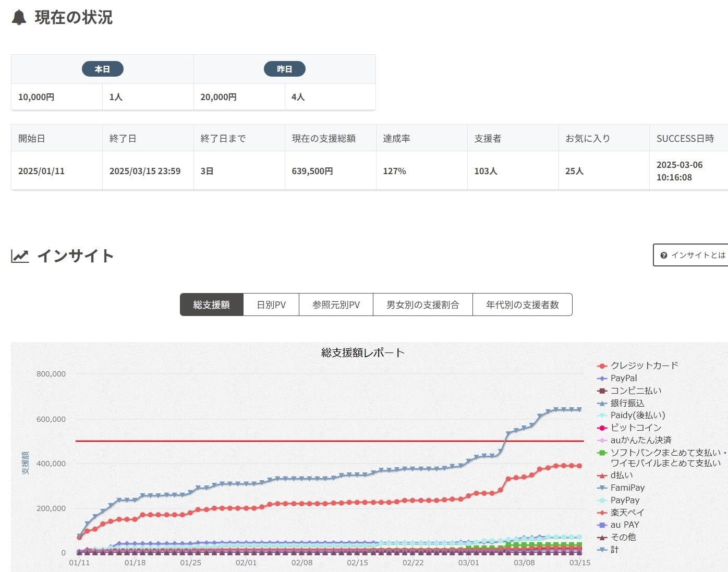The height and width of the screenshot is (572, 728).
Task: Toggle クレジットカード series in chart legend
Action: click(x=644, y=366)
